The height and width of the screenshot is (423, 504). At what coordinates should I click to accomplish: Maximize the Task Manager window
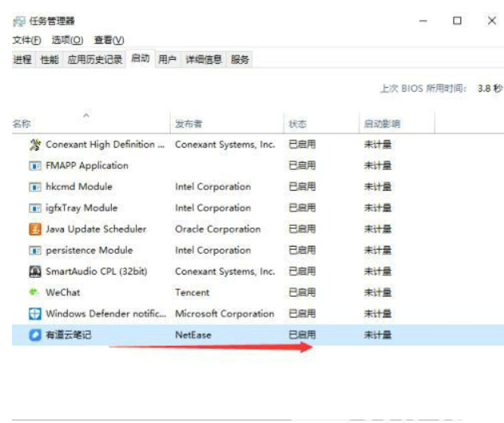coord(457,21)
